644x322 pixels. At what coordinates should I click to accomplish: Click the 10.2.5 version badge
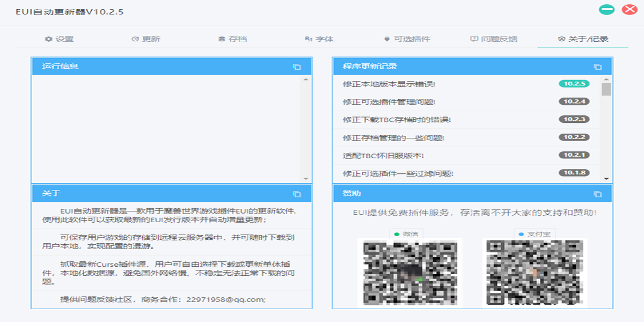point(574,84)
